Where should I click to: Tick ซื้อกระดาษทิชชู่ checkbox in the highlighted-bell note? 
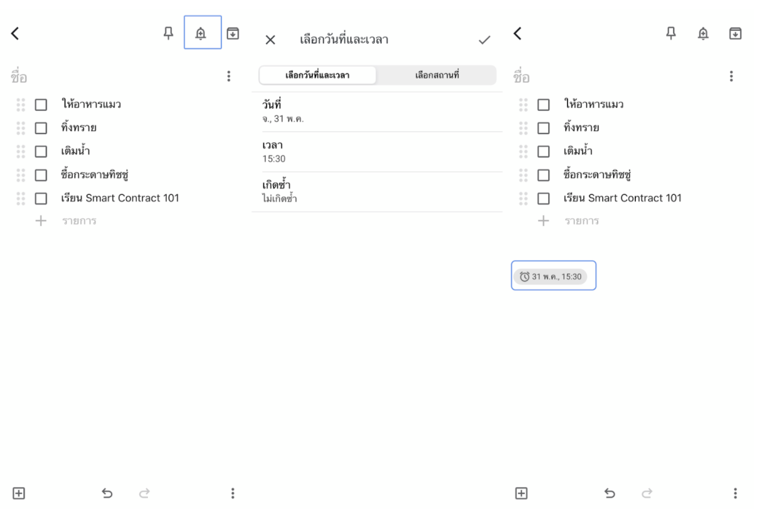pyautogui.click(x=41, y=175)
